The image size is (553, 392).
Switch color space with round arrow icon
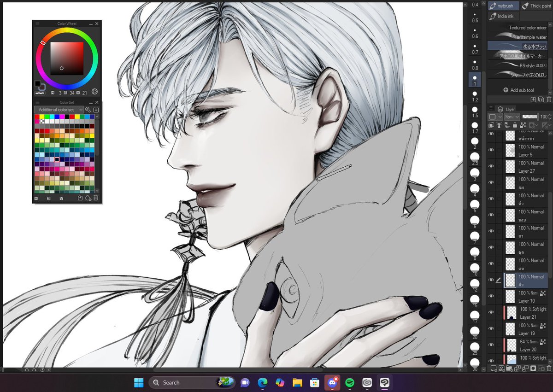94,92
